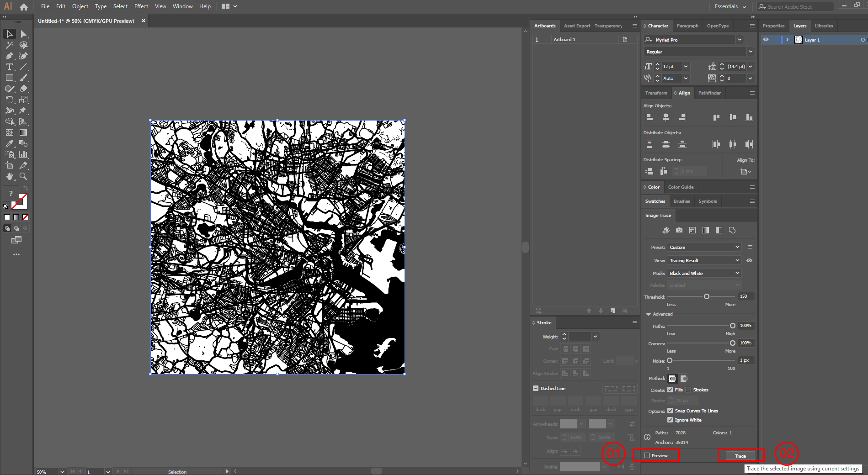Screen dimensions: 868x475
Task: Select the Pen tool
Action: click(x=9, y=55)
